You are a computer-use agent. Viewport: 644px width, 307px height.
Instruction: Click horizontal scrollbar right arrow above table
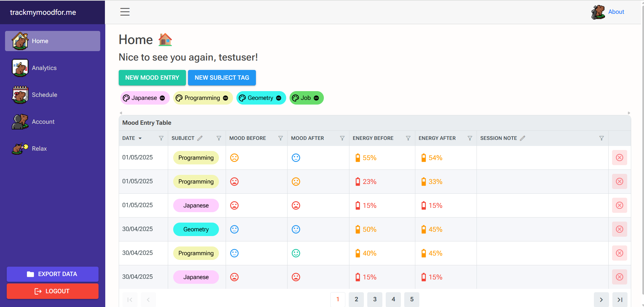click(629, 113)
